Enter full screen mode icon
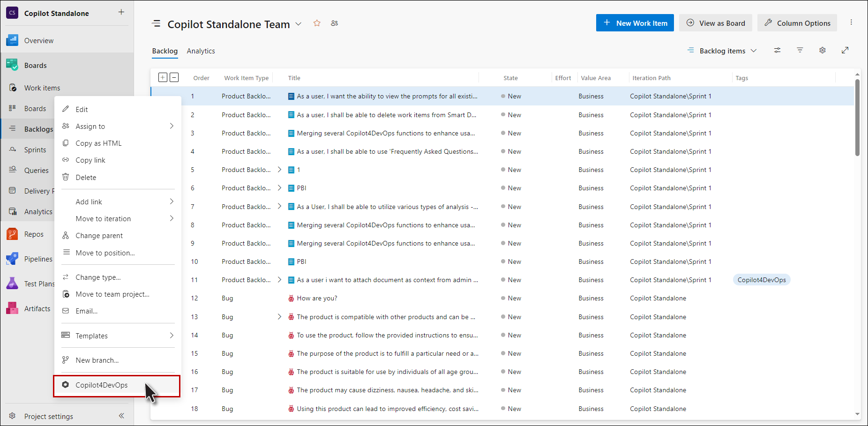 coord(845,50)
